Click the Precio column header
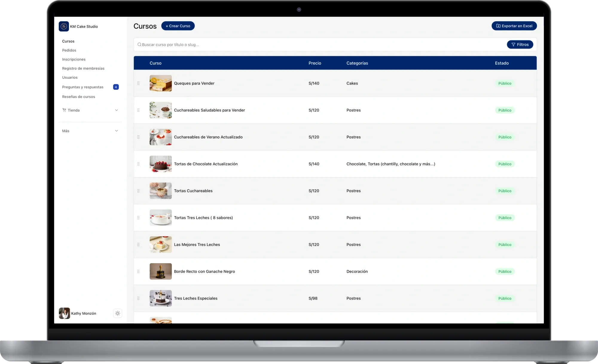 315,63
